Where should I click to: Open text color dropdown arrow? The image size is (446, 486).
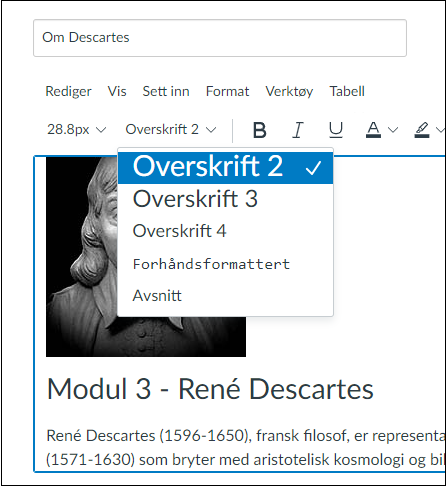[393, 130]
